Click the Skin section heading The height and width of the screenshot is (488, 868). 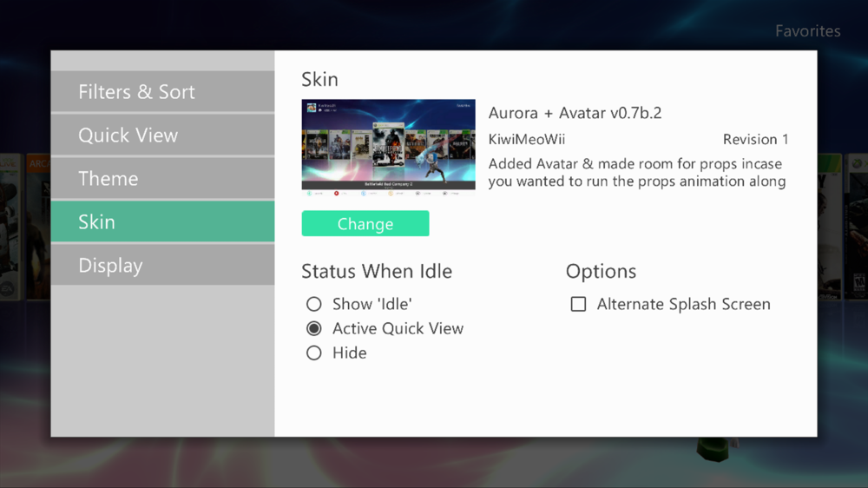point(319,79)
